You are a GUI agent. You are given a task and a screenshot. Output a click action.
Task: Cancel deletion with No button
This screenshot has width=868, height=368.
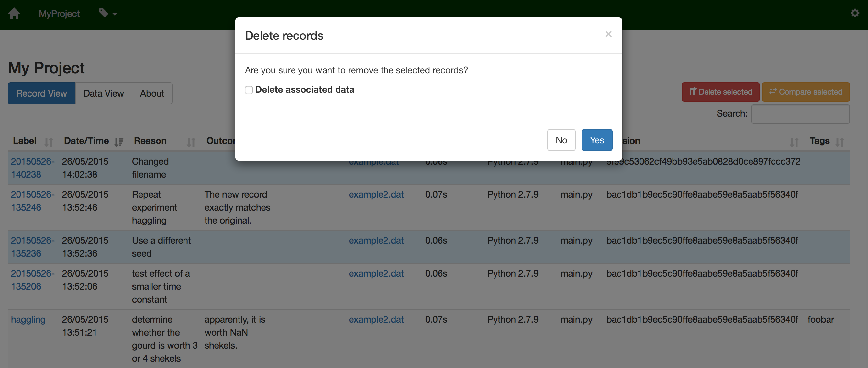[561, 140]
